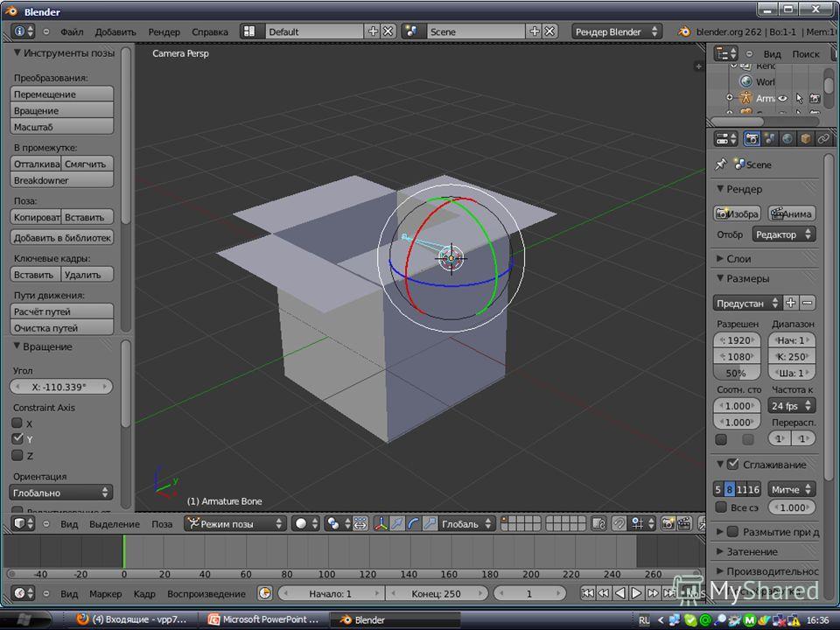Click the pin icon next to Scene
The image size is (840, 630).
point(720,164)
